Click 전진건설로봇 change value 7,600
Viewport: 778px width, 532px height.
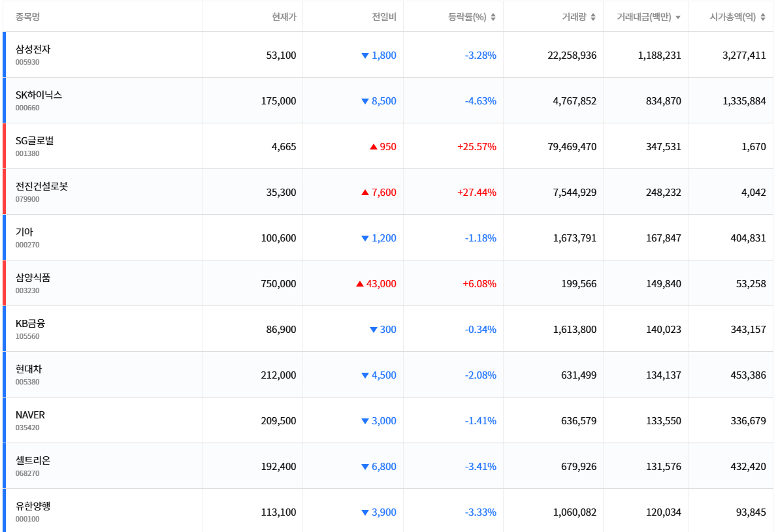coord(384,192)
